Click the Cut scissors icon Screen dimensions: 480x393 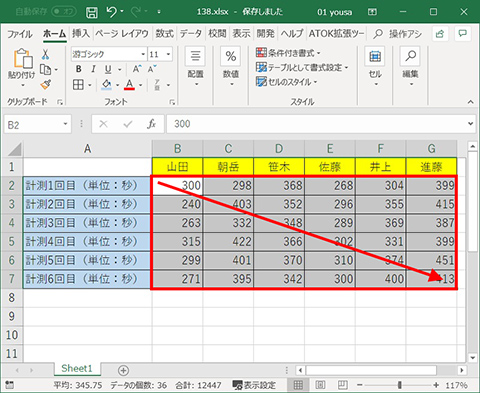[x=46, y=54]
